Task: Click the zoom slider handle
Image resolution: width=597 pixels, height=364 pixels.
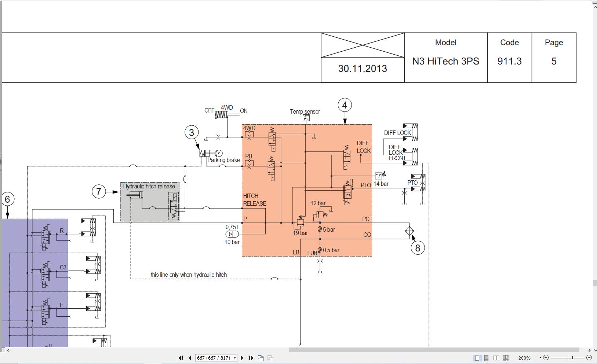Action: coord(572,358)
